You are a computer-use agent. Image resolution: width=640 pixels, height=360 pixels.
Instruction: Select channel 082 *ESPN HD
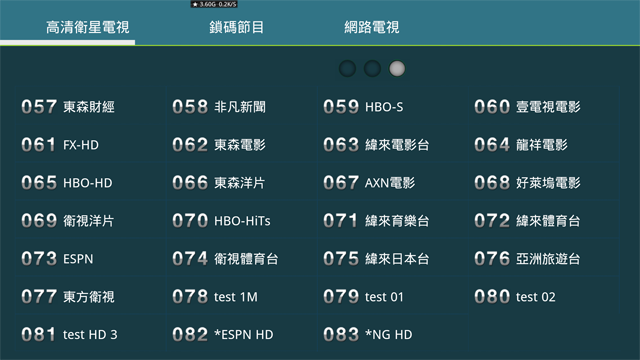(242, 334)
